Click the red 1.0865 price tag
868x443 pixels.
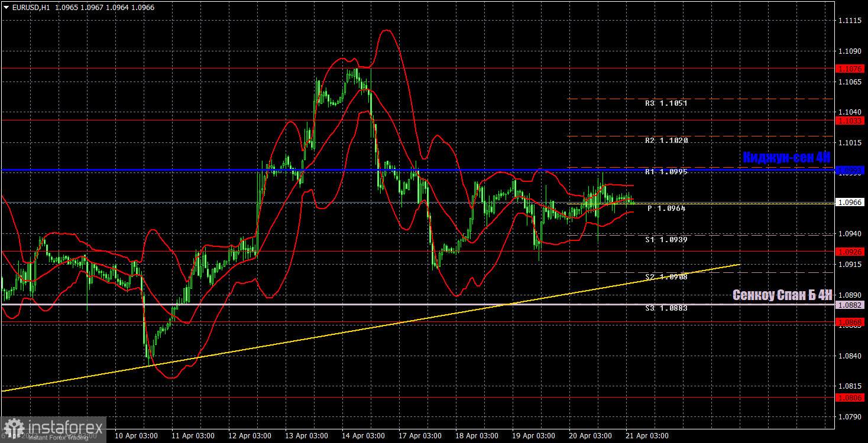coord(850,322)
